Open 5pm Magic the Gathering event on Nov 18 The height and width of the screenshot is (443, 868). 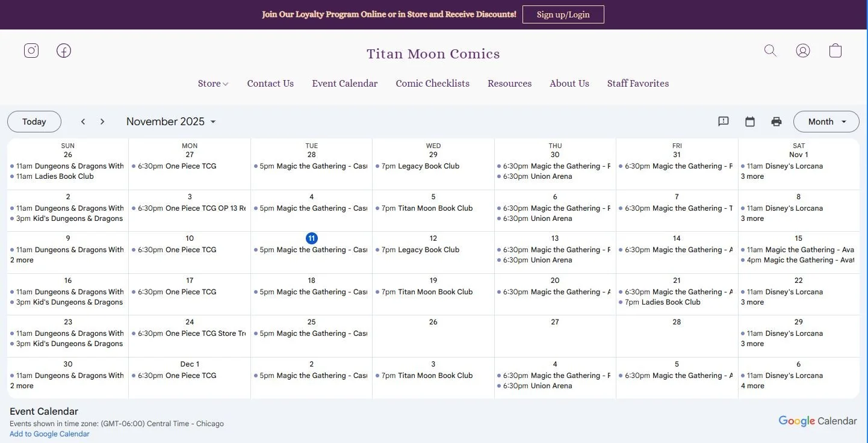(311, 292)
